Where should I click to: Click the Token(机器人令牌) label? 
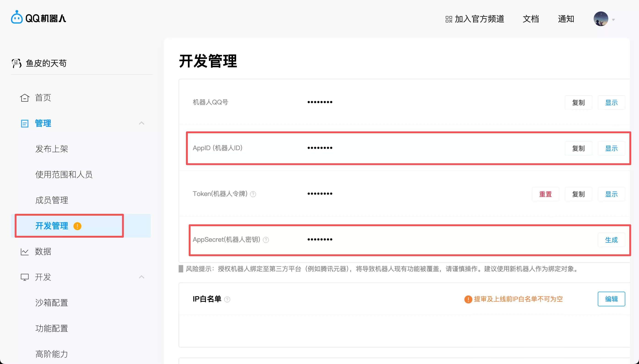click(220, 194)
